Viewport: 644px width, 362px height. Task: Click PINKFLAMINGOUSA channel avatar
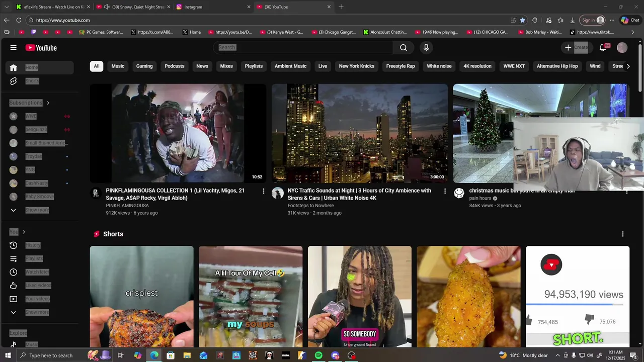coord(96,194)
